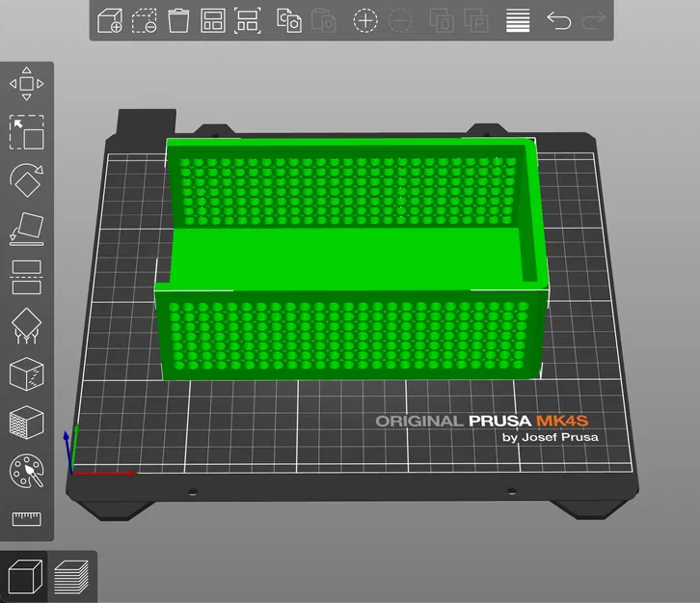Click the Remove instance minus icon
Viewport: 700px width, 603px height.
(400, 20)
